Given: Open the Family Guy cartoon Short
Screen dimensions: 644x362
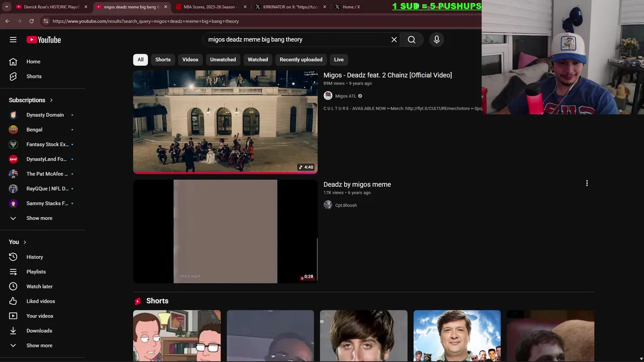Looking at the screenshot, I should click(x=177, y=336).
